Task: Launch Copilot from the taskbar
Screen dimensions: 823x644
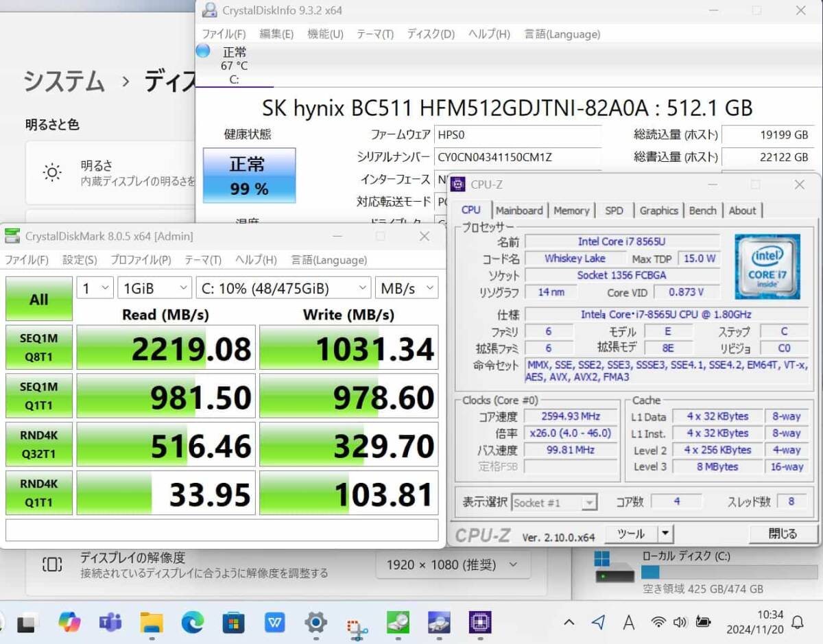Action: [69, 622]
